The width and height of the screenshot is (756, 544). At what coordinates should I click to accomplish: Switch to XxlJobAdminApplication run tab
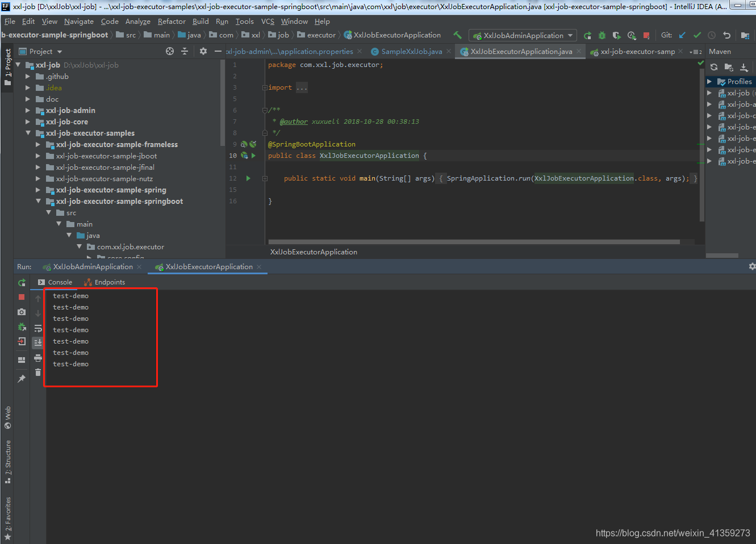93,267
